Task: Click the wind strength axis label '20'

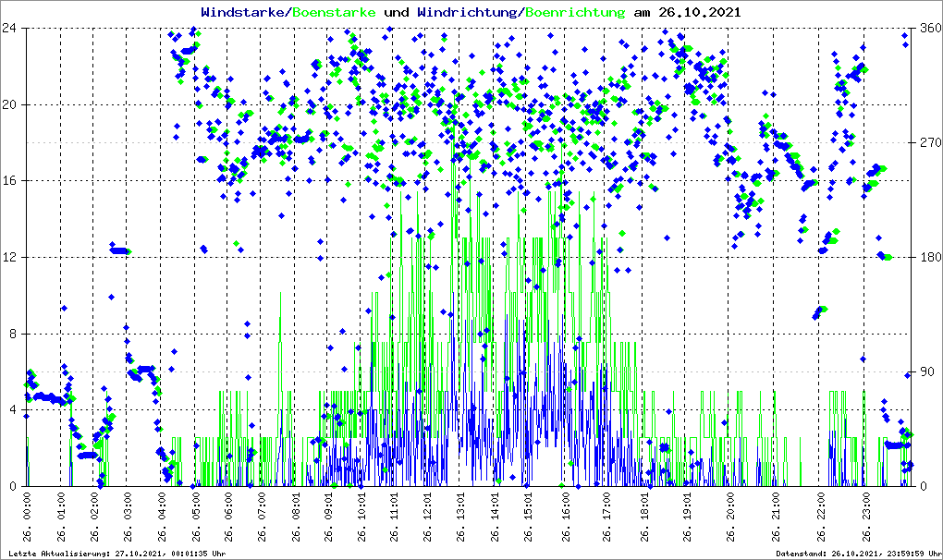Action: [x=9, y=104]
